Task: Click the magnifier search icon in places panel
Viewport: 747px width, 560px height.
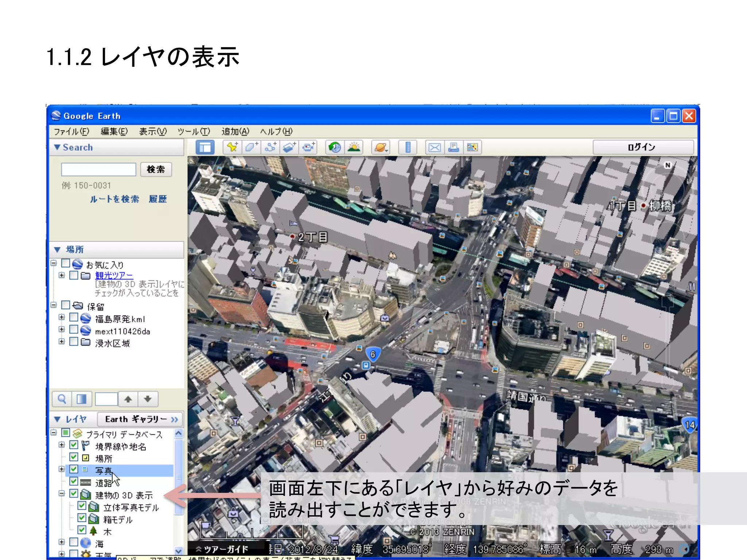Action: [x=62, y=399]
